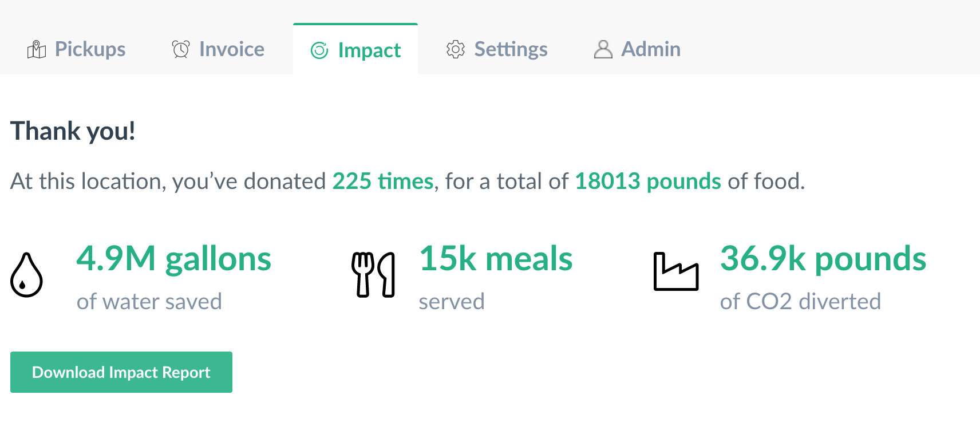Click the alarm clock Invoice icon

[x=181, y=49]
